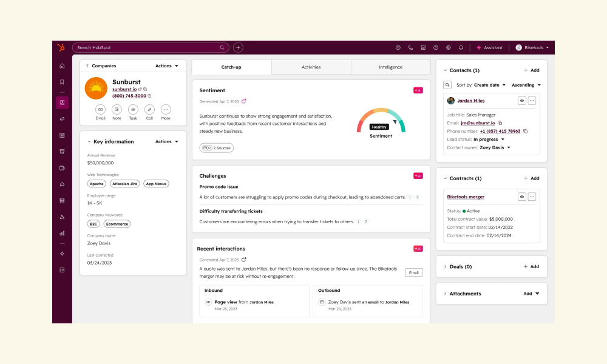Change Sort by Create date dropdown
Screen dimensions: 607x364
click(490, 85)
